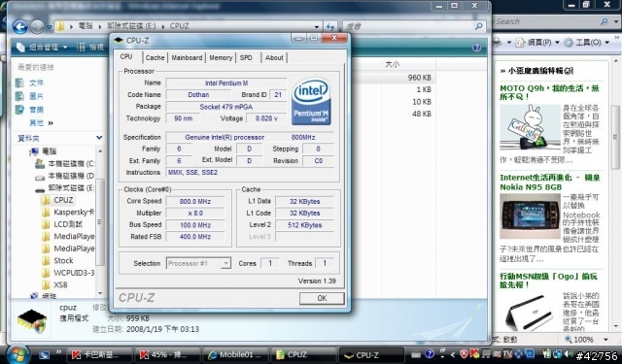The height and width of the screenshot is (364, 622).
Task: Open the IE 100% zoom level dropdown
Action: pyautogui.click(x=605, y=340)
